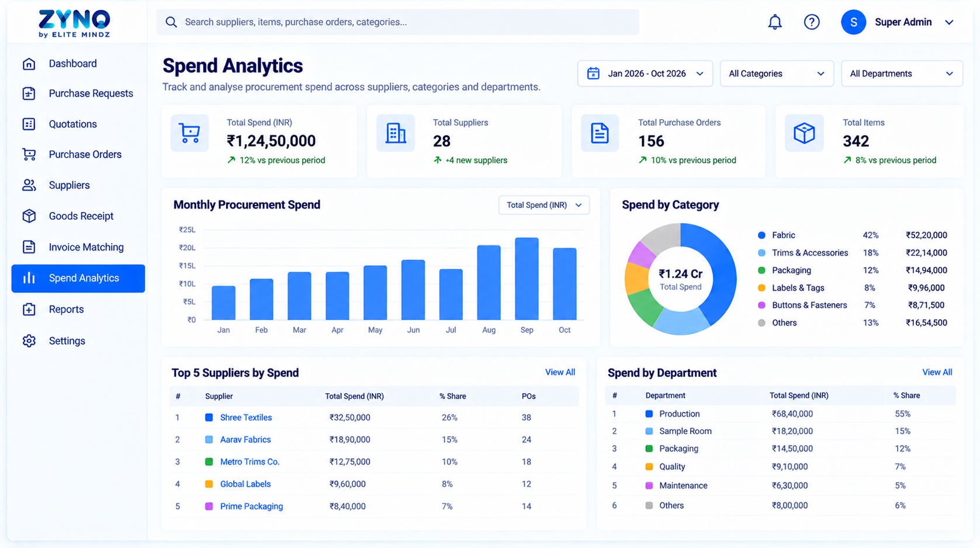Click the donut chart center total spend

click(x=680, y=279)
